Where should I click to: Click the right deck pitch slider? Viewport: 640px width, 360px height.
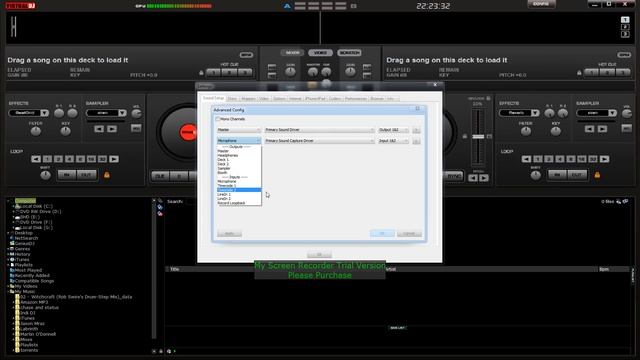coord(478,137)
